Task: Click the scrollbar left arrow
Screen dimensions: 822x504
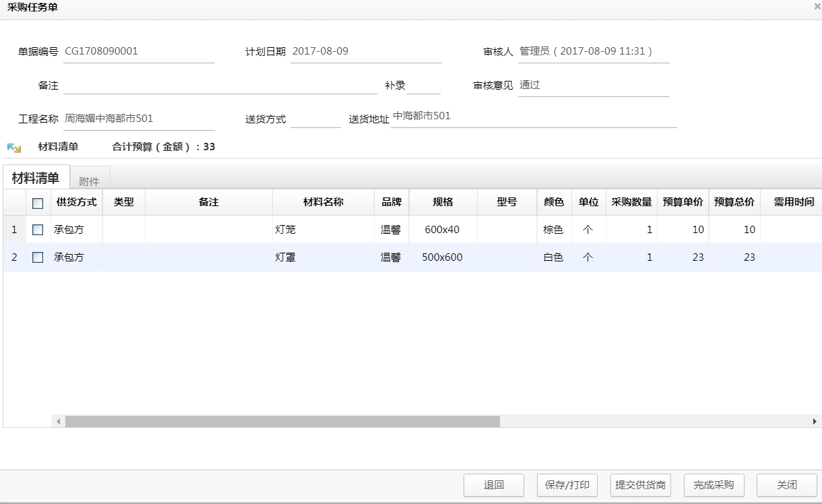Action: click(59, 421)
